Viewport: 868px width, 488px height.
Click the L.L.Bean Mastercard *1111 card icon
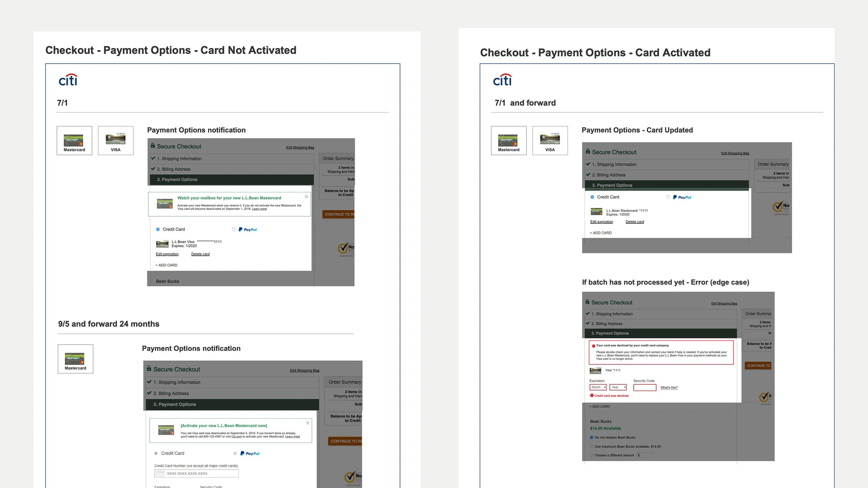pyautogui.click(x=596, y=211)
